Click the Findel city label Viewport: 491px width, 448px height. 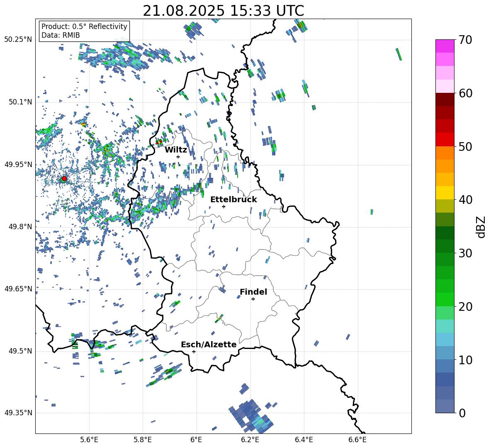tap(253, 292)
